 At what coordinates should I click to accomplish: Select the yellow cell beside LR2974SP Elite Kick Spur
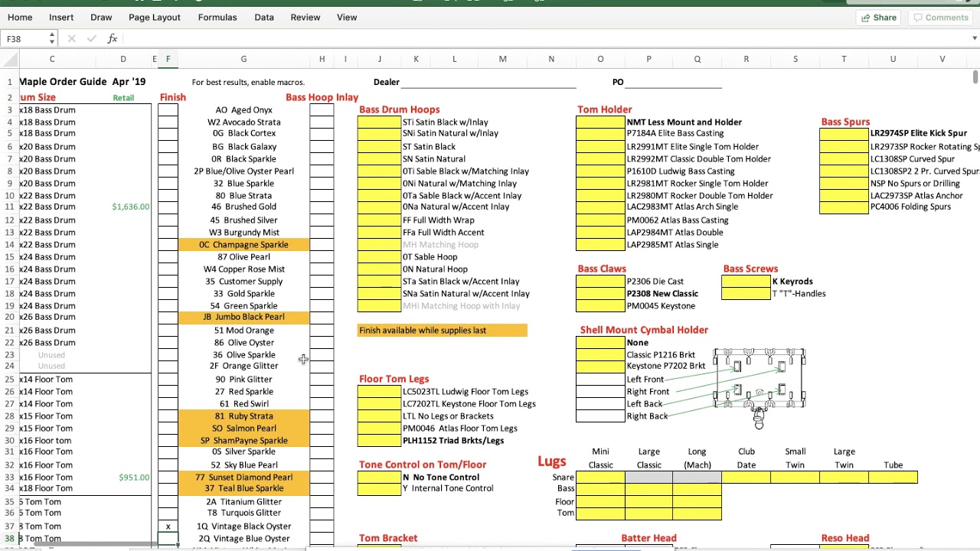844,133
